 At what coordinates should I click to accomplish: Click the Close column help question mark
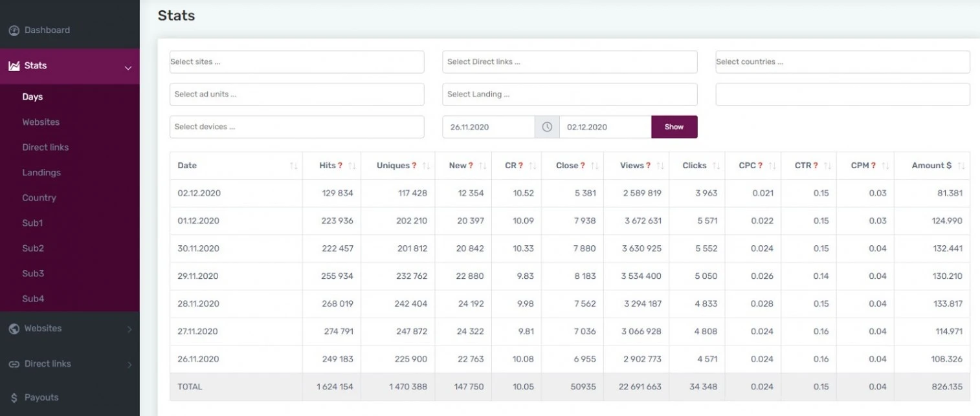point(583,166)
